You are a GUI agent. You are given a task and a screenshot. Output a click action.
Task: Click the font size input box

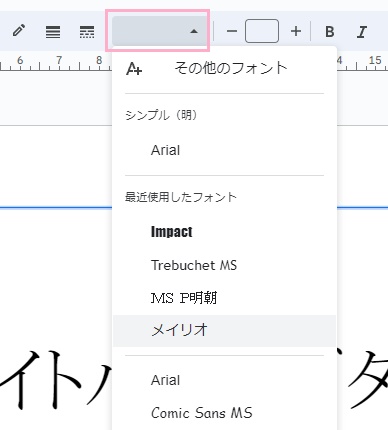[262, 31]
